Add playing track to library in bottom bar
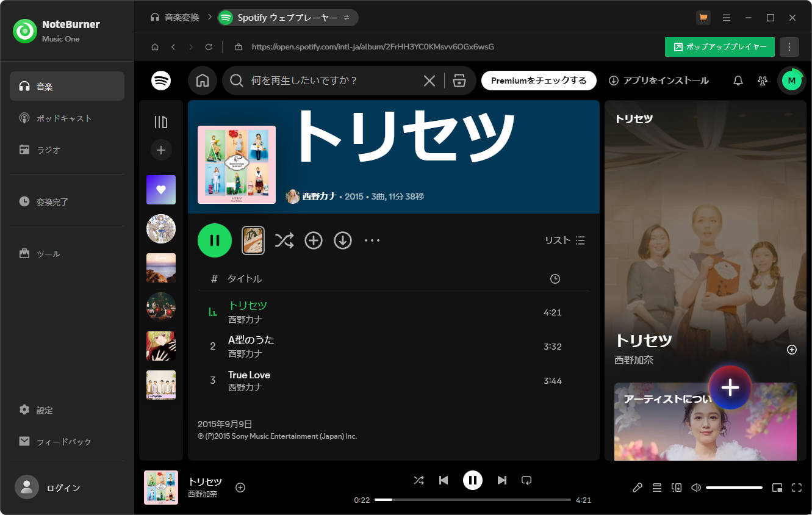Screen dimensions: 812x515 240,488
